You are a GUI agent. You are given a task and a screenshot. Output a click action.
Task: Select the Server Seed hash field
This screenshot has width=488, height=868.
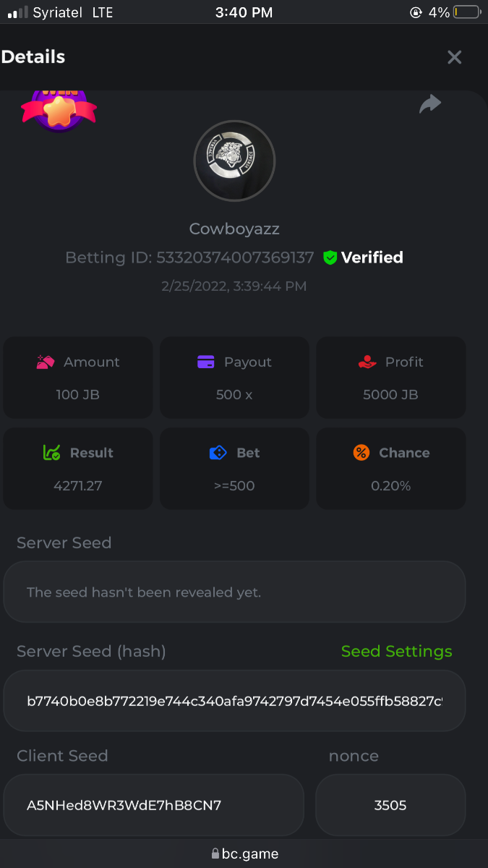(x=234, y=701)
